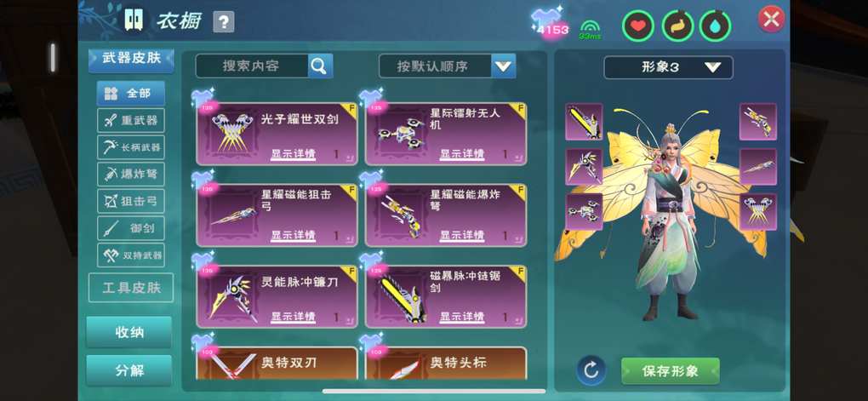Open the 按默认顺序 sort dropdown
This screenshot has width=868, height=401.
click(448, 66)
